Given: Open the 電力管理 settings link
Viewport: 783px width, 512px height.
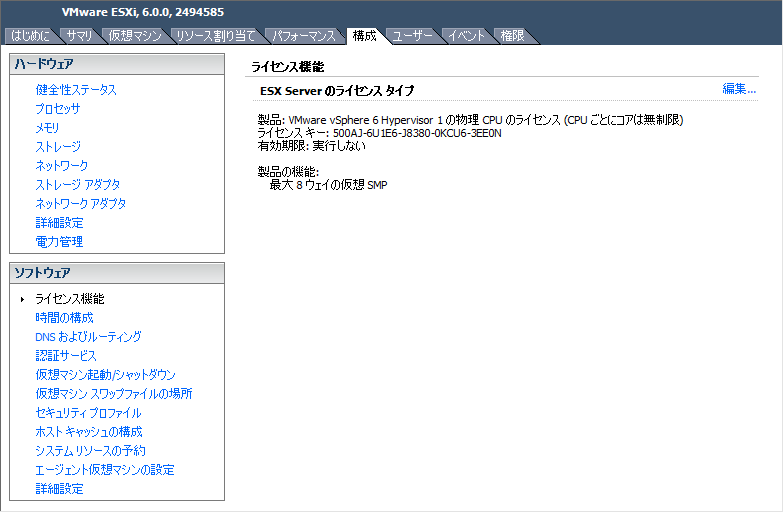Looking at the screenshot, I should [x=59, y=242].
